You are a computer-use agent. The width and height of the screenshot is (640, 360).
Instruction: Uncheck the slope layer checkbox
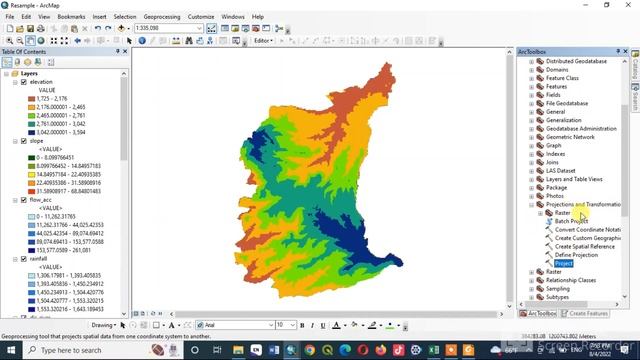[x=24, y=141]
